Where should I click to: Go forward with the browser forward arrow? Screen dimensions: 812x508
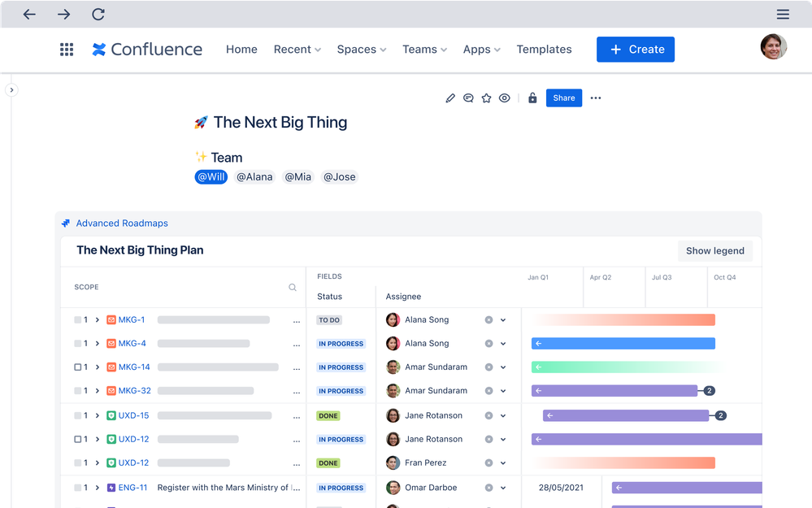click(63, 14)
